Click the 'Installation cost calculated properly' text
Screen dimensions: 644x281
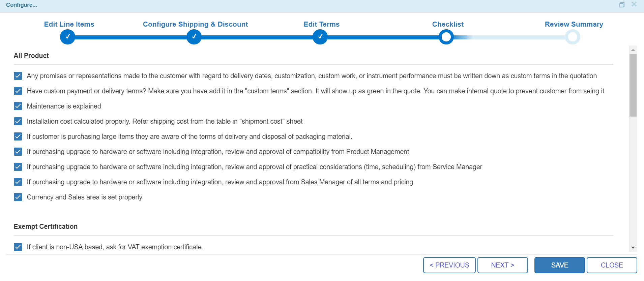pos(165,121)
